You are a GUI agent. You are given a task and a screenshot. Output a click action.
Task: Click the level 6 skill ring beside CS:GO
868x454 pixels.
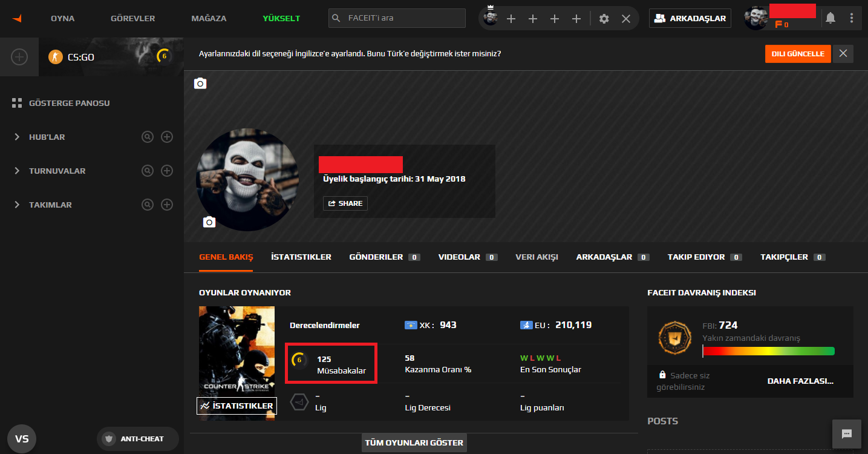(164, 56)
